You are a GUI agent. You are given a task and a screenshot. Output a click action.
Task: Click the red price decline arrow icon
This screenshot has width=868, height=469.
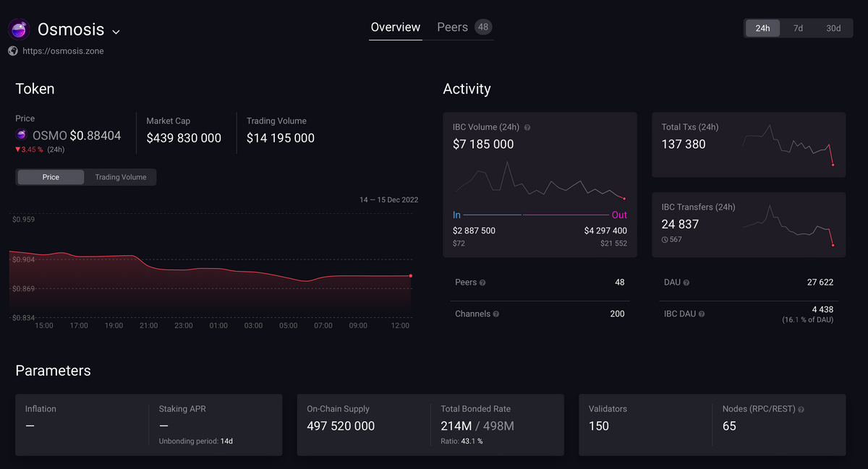18,150
